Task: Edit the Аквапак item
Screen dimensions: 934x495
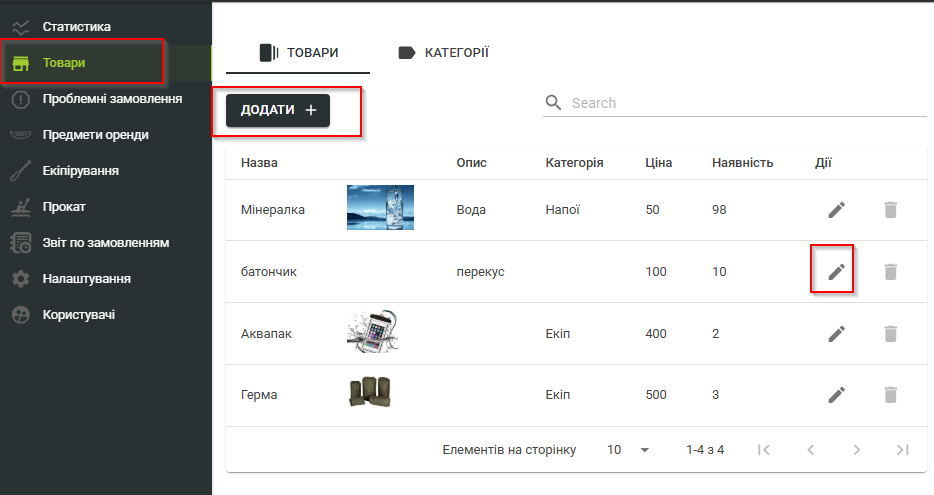Action: [836, 334]
